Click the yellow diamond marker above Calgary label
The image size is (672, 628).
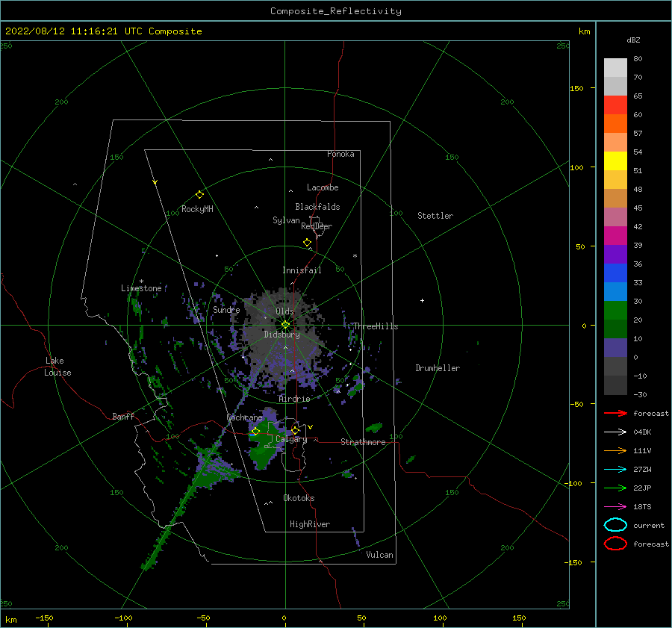coord(295,430)
